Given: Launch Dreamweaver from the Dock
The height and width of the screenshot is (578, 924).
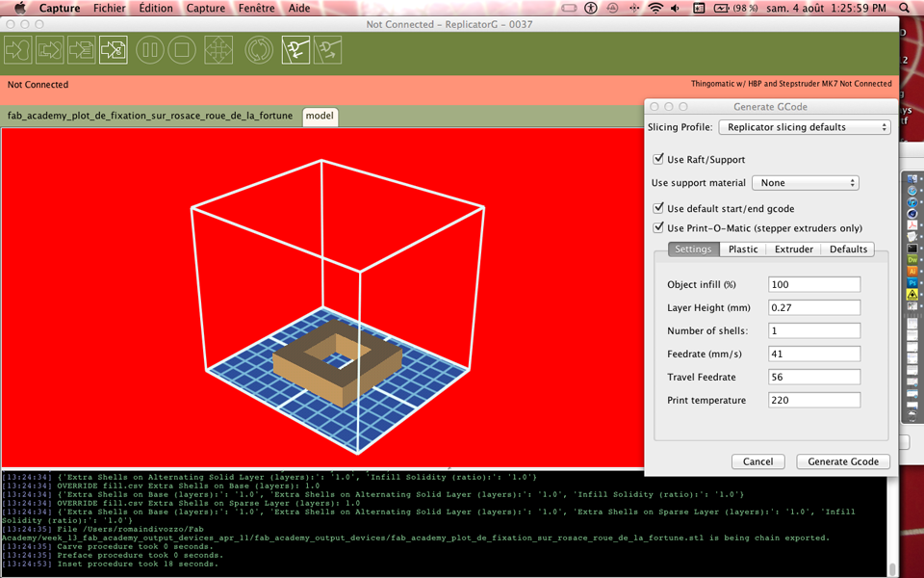Looking at the screenshot, I should (912, 259).
